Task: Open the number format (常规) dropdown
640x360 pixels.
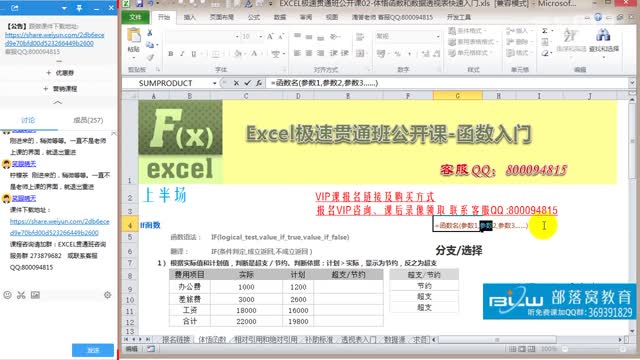Action: (x=438, y=37)
